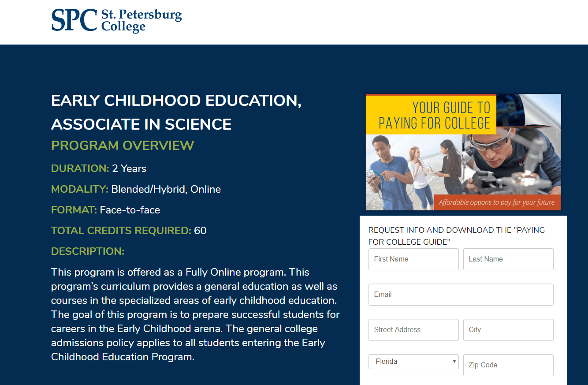Screen dimensions: 588x385
Task: Click the Duration 2 Years line
Action: click(99, 168)
